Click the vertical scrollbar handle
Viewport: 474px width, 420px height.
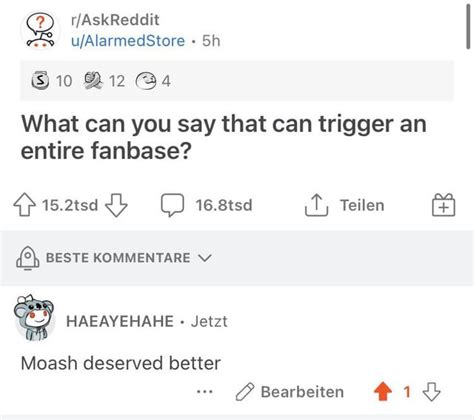(469, 25)
